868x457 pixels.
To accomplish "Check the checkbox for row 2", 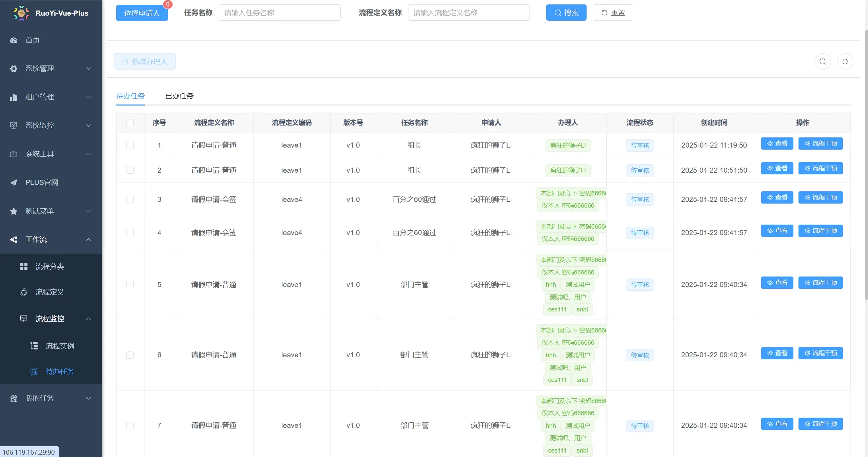I will coord(130,170).
